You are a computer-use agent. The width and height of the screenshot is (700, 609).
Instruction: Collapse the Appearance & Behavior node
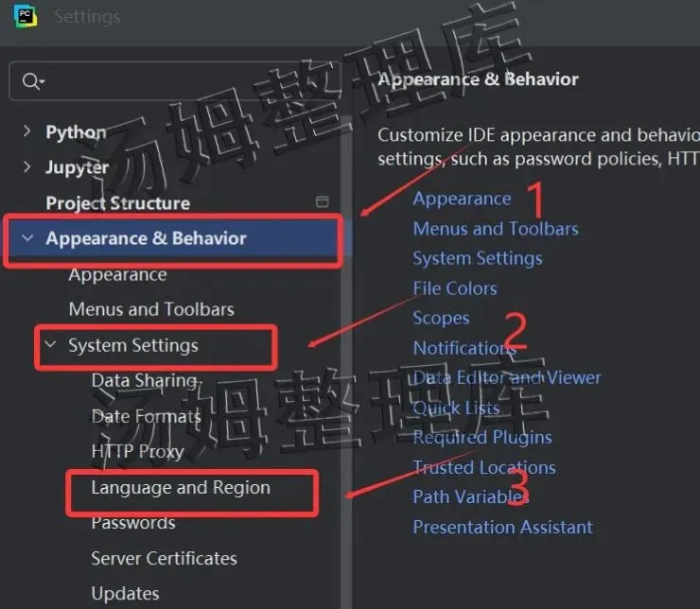tap(27, 237)
